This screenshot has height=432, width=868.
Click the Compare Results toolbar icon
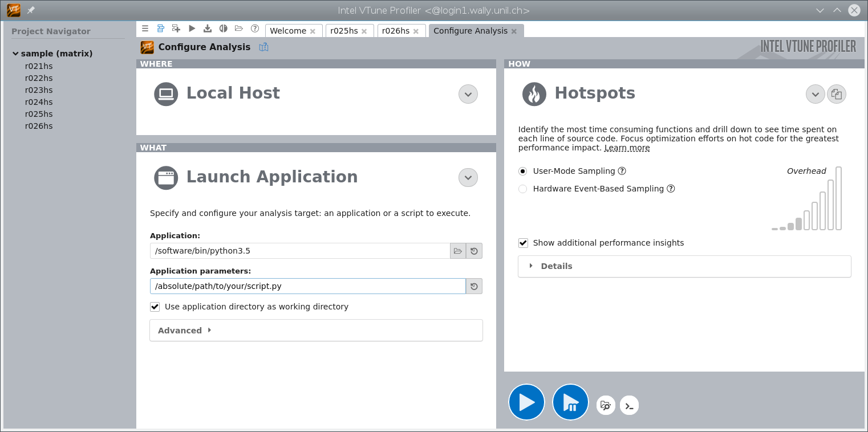(223, 28)
